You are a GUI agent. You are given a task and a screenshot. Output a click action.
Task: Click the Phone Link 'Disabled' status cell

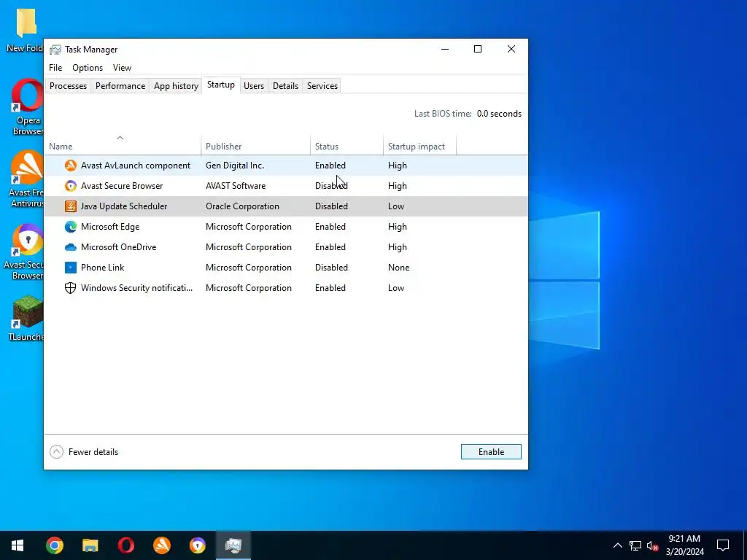click(x=331, y=268)
